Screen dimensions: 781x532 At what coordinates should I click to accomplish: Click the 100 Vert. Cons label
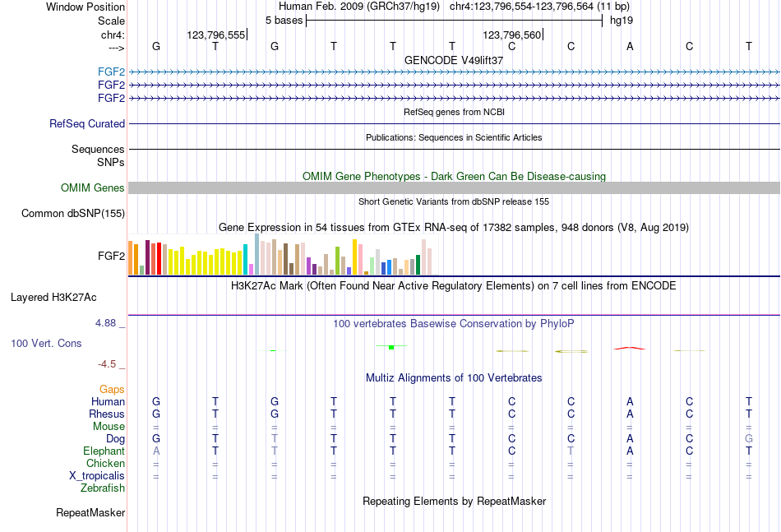pos(46,343)
